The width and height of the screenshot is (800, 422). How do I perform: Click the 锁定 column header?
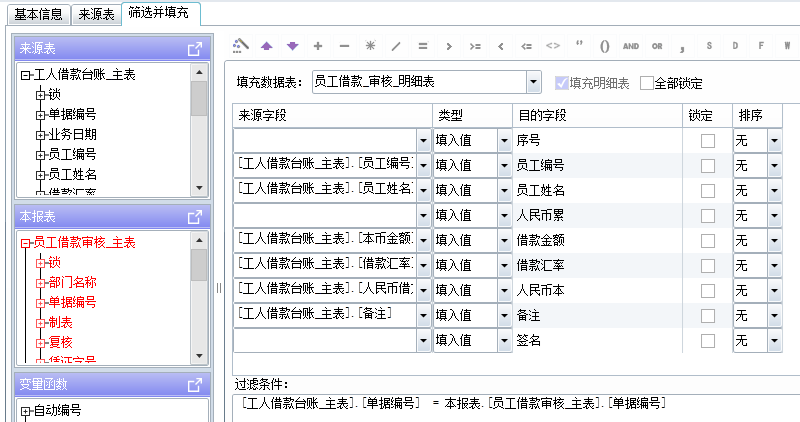(x=708, y=115)
